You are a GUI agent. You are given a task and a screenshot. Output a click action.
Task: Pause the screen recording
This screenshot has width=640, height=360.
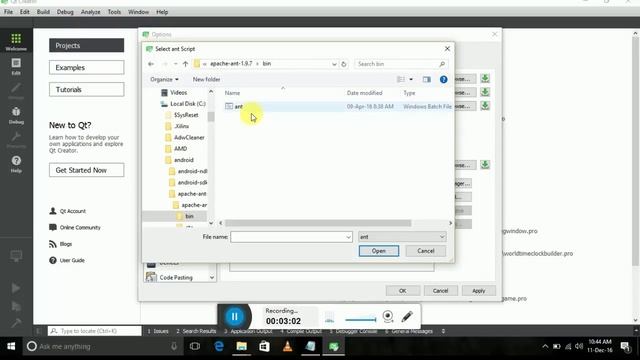point(234,316)
